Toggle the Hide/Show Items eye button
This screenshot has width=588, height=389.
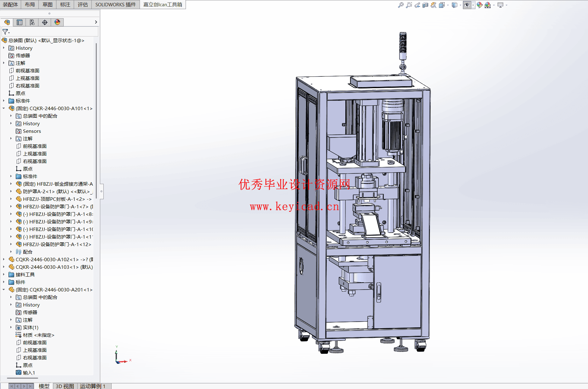[x=467, y=5]
